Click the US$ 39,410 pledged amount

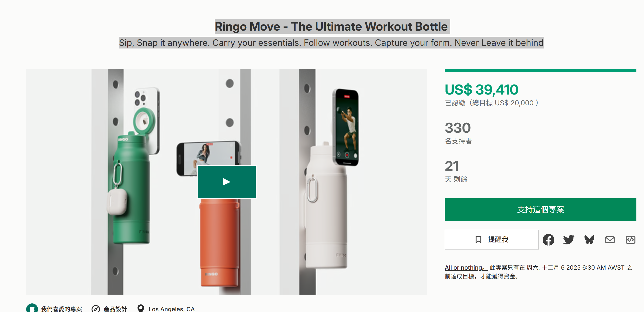pos(481,89)
